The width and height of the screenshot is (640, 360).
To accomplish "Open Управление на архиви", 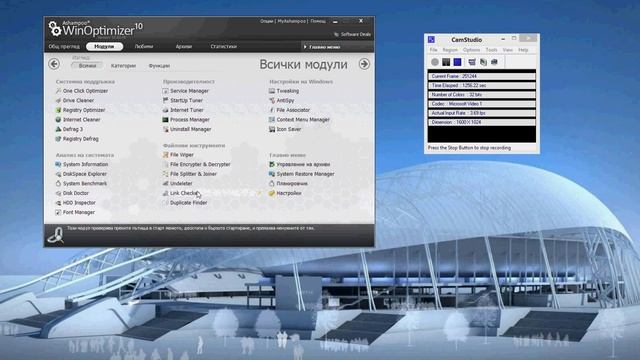I will coord(303,164).
